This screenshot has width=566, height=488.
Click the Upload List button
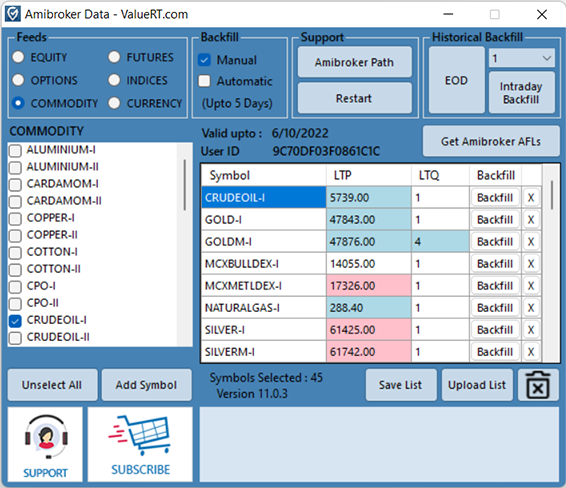pos(477,385)
